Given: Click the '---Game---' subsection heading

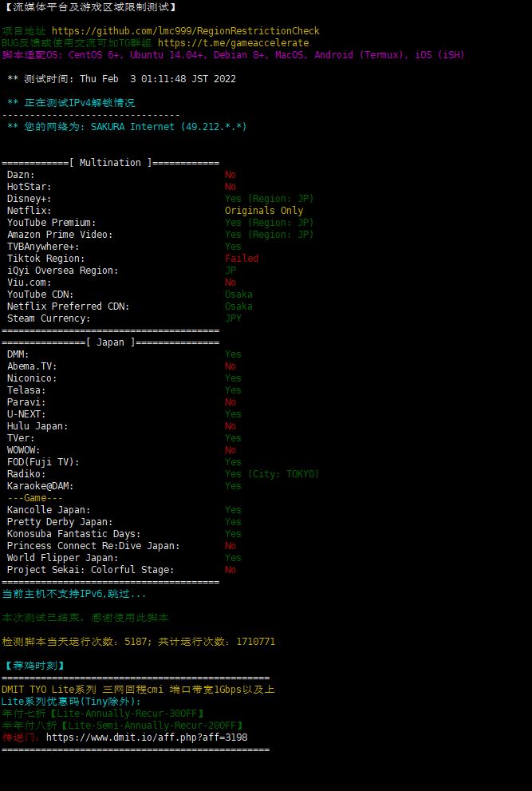Looking at the screenshot, I should [x=35, y=498].
